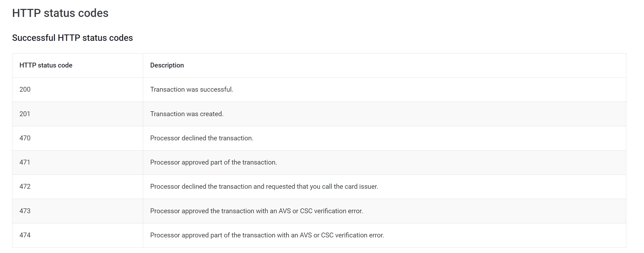Click the HTTP status codes heading

[x=60, y=13]
